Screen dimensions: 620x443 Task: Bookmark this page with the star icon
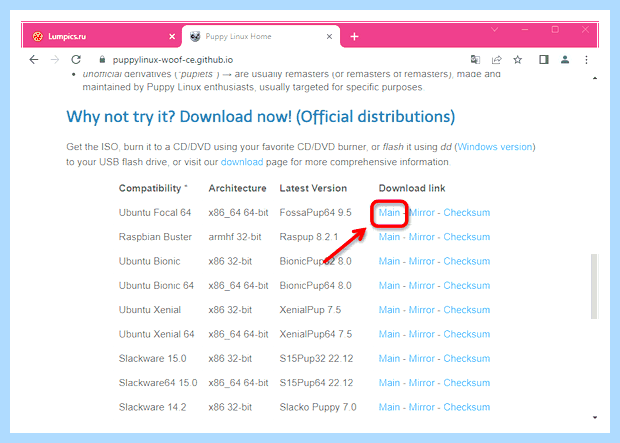pos(518,60)
